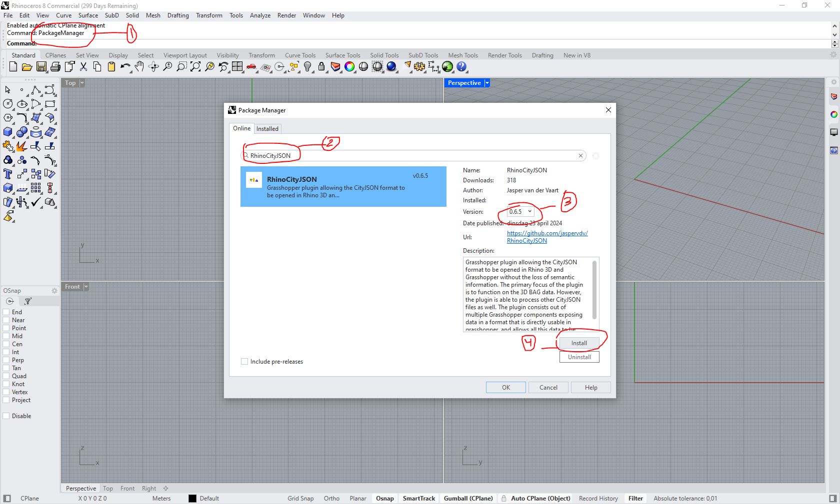Open the Analyze menu
The height and width of the screenshot is (504, 840).
click(260, 15)
